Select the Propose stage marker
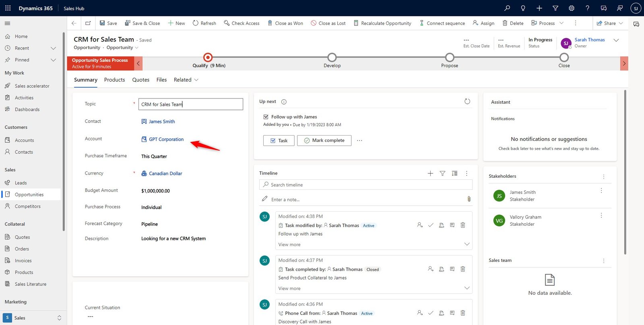This screenshot has width=644, height=325. pos(450,57)
